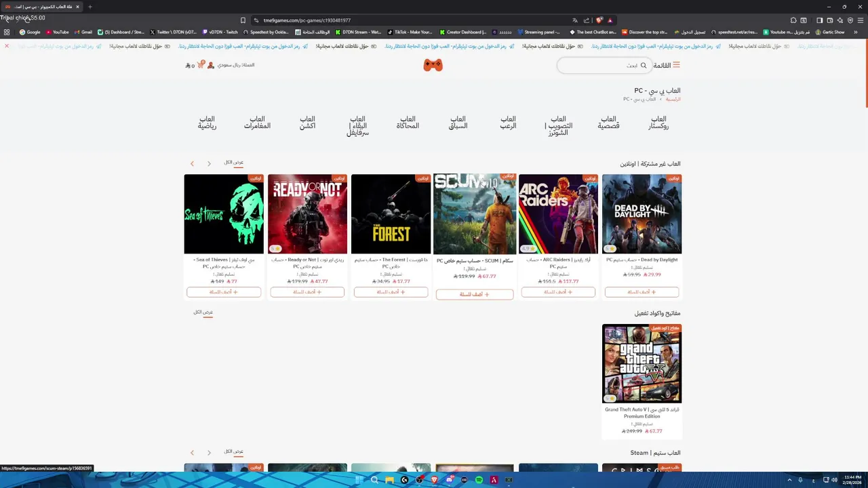Open العاب قصصية category
The image size is (868, 488).
608,123
